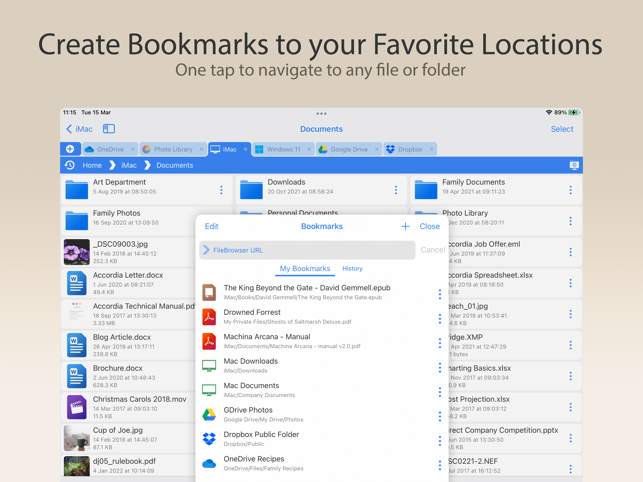
Task: Switch to the Windows 11 tab
Action: click(x=283, y=149)
